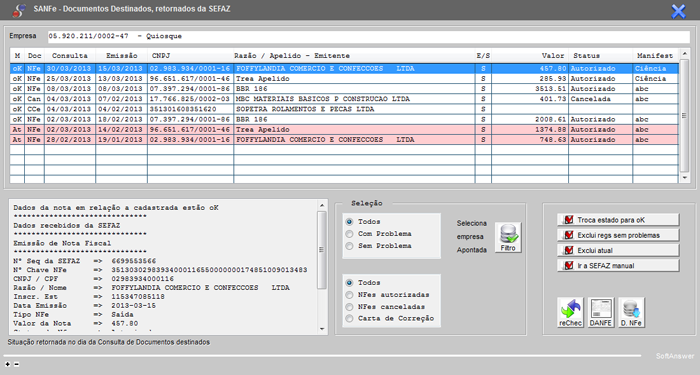Click the SANFe application logo
The image size is (700, 375).
click(x=19, y=10)
